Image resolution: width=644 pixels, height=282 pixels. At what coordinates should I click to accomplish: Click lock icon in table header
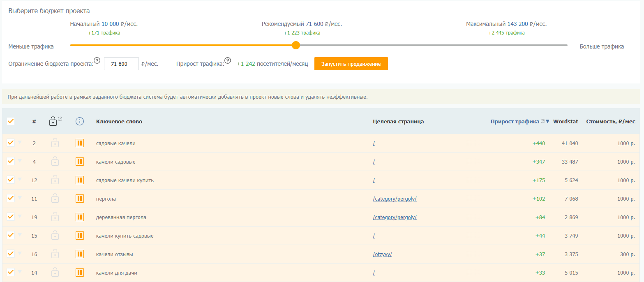[x=53, y=121]
